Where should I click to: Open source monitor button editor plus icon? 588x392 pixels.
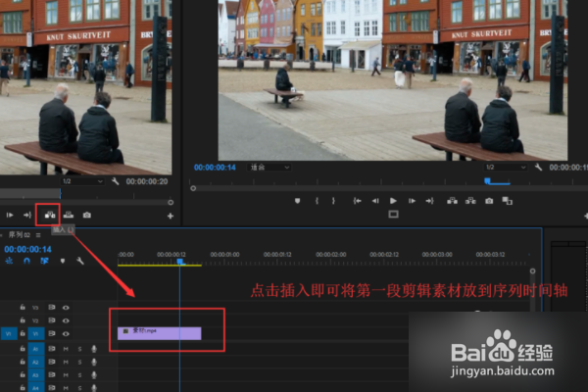[171, 216]
